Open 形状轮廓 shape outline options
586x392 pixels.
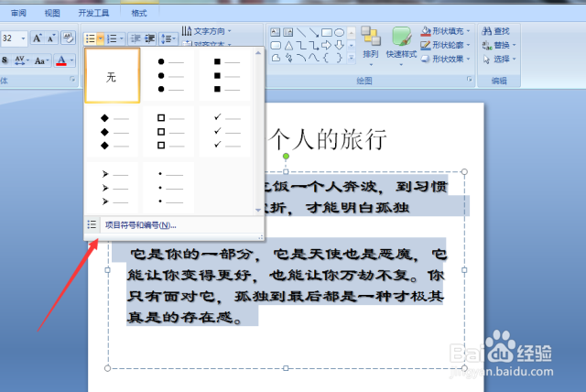[x=446, y=45]
